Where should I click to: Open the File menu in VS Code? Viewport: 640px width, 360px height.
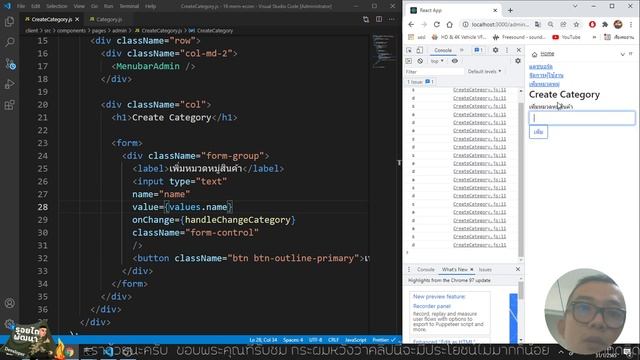pos(21,6)
